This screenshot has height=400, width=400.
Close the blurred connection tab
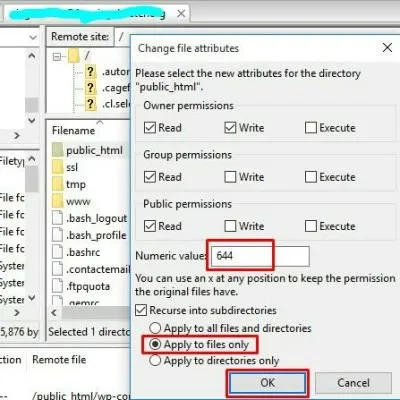[x=181, y=14]
